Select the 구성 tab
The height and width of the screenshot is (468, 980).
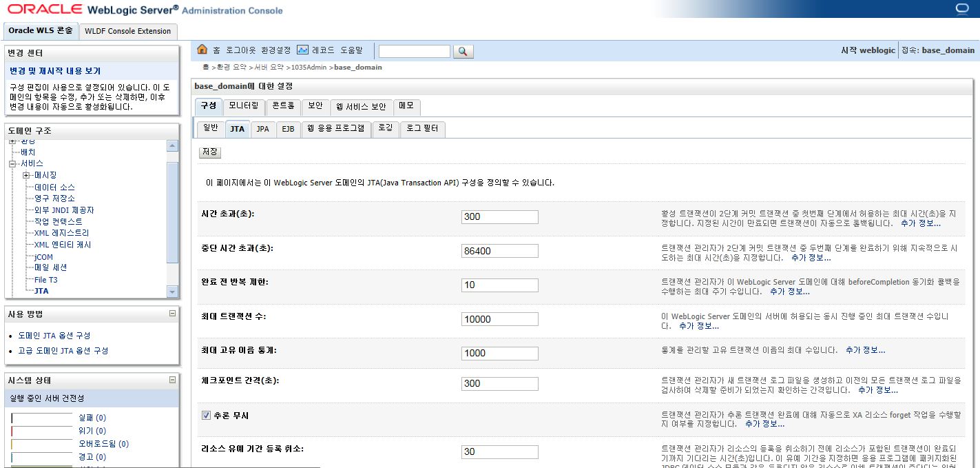click(209, 107)
